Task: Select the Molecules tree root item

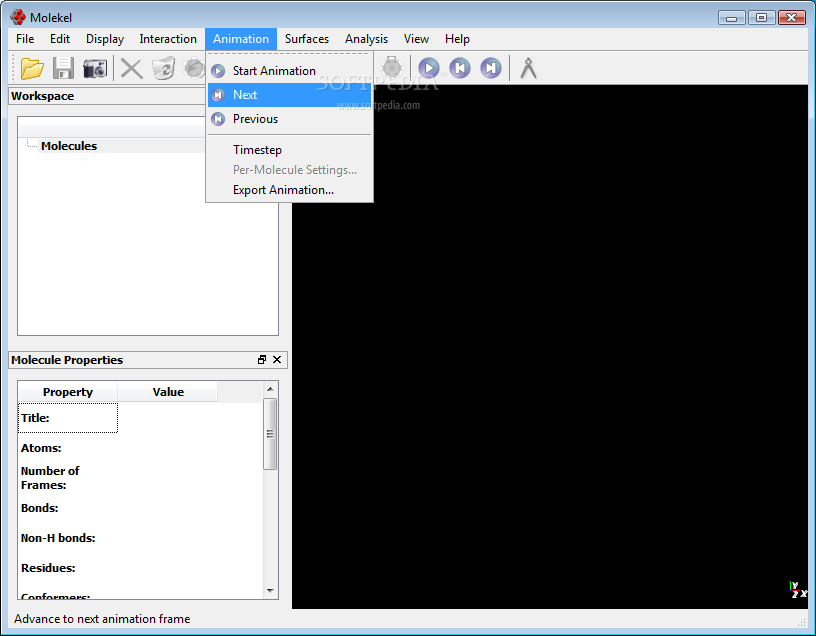Action: pyautogui.click(x=69, y=146)
